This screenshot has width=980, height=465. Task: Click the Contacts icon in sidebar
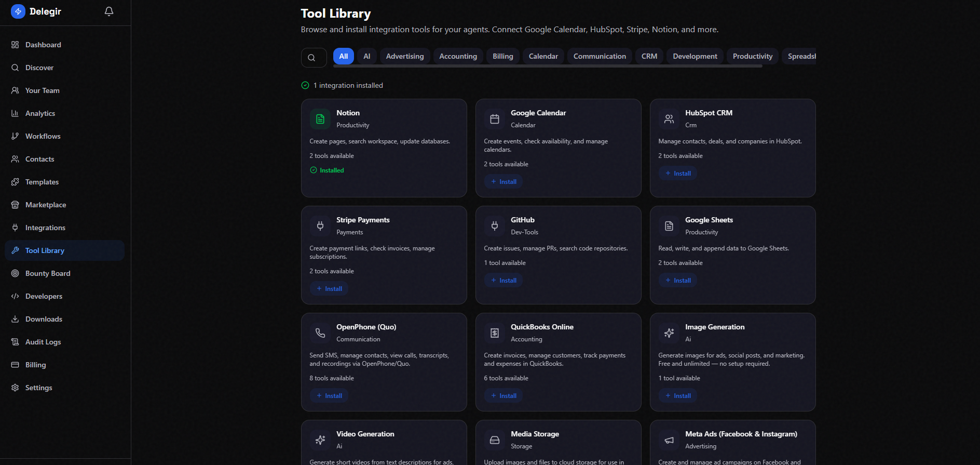pyautogui.click(x=15, y=159)
